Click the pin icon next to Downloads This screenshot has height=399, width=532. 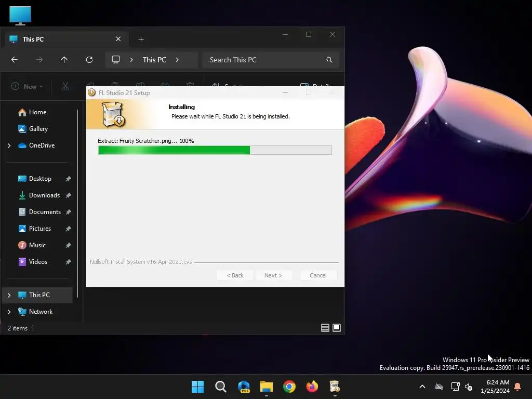click(x=68, y=195)
